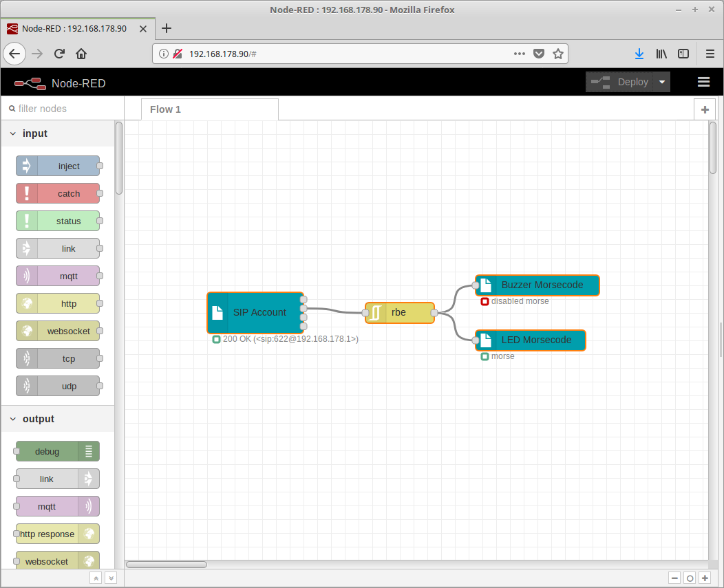Collapse the output palette category
The height and width of the screenshot is (588, 724).
[13, 419]
